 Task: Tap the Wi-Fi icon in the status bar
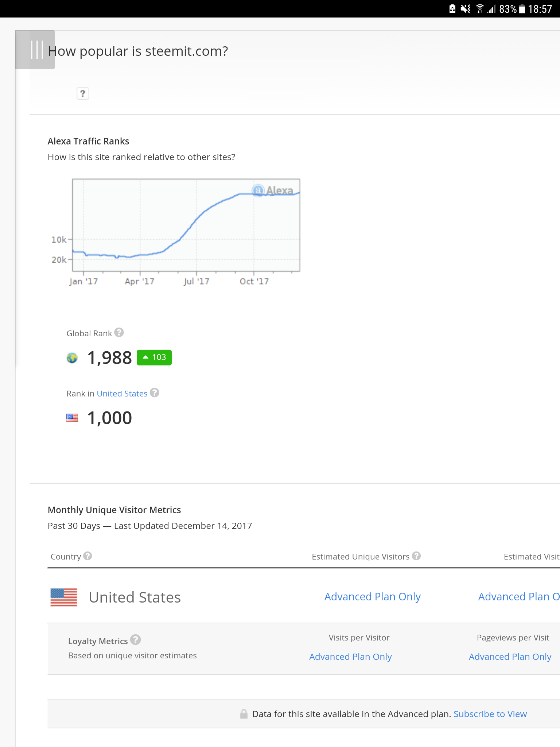[x=480, y=9]
